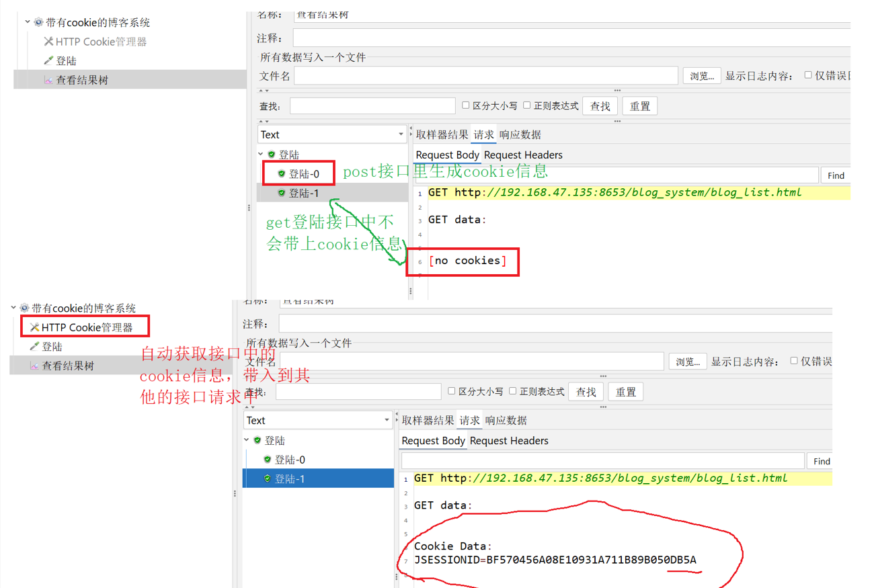Click green shield icon of 登陆-1 in upper results

click(x=282, y=193)
